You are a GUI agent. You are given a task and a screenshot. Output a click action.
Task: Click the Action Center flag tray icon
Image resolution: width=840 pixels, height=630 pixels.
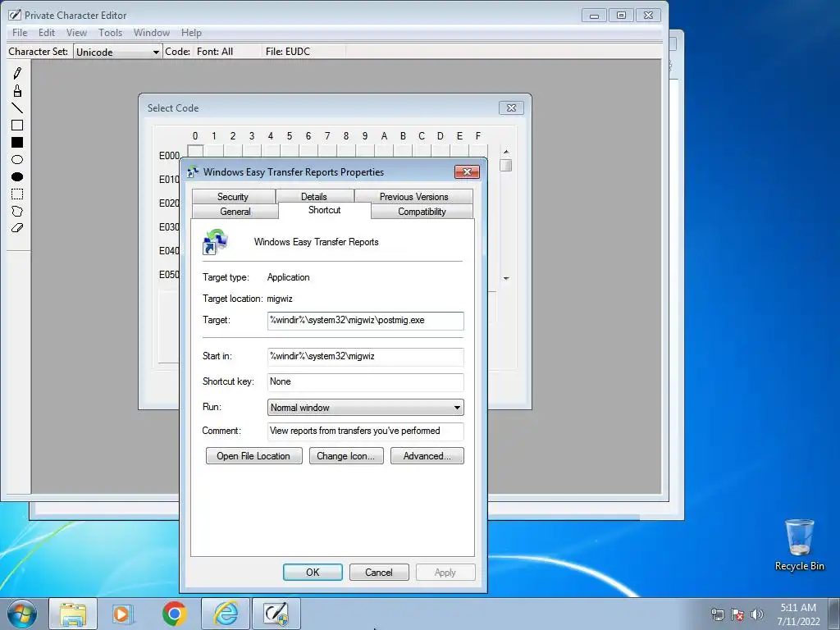737,614
